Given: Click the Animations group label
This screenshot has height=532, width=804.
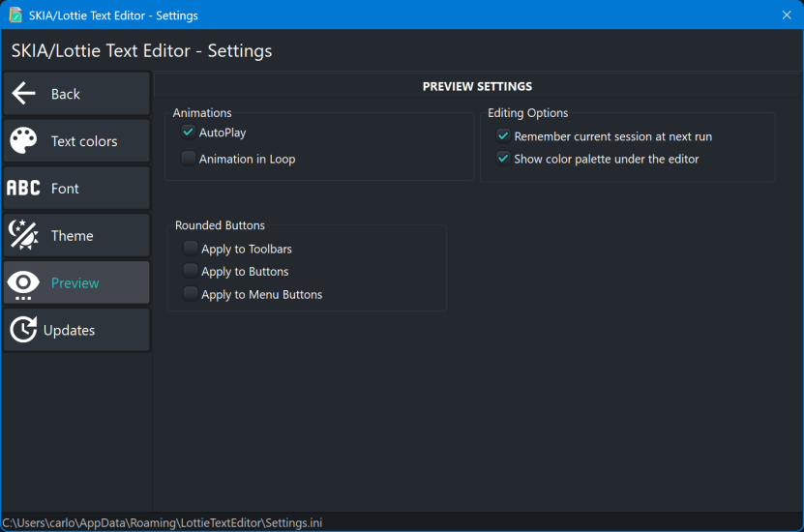Looking at the screenshot, I should (202, 113).
